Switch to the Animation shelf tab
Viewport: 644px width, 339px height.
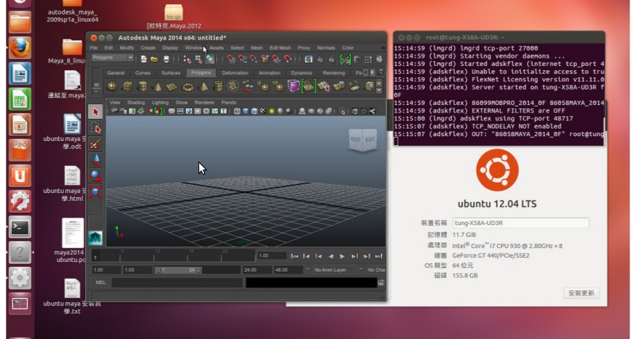(x=269, y=73)
